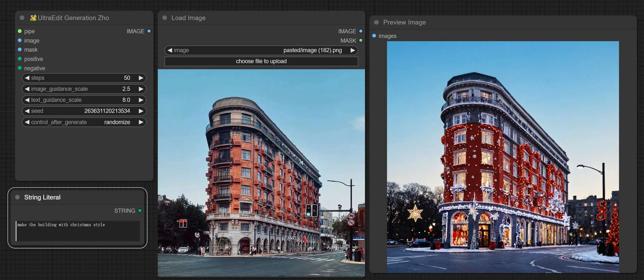Decrease image_guidance_scale with left arrow
Image resolution: width=644 pixels, height=280 pixels.
27,89
